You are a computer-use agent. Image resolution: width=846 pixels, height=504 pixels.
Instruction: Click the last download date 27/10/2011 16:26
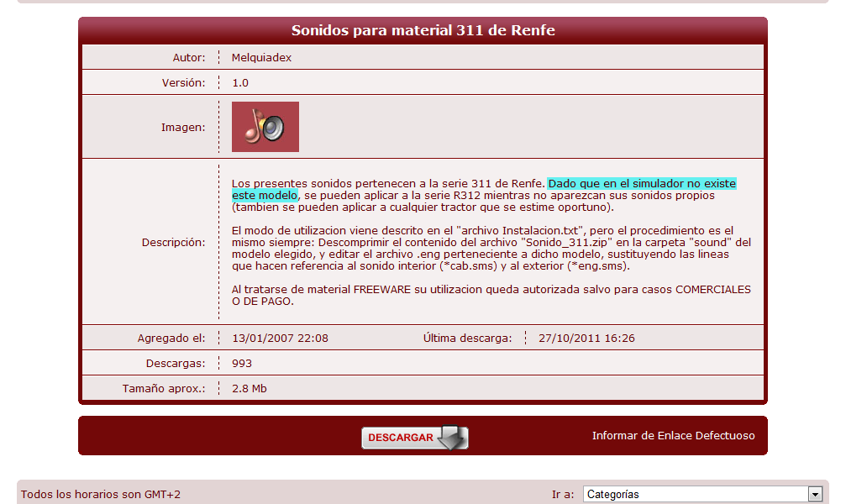(x=586, y=339)
